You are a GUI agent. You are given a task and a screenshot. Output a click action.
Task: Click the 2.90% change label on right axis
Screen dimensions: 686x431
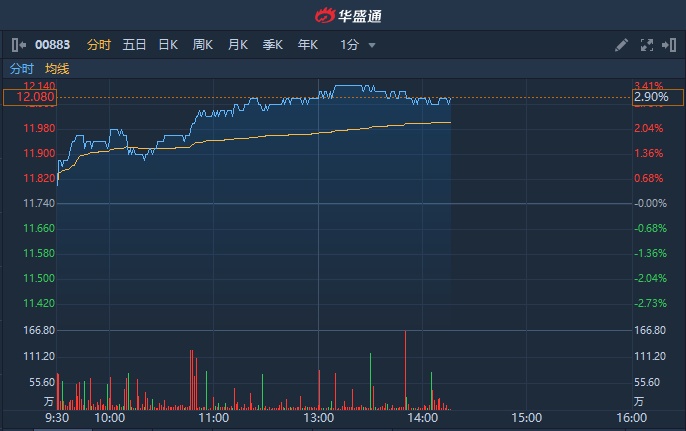point(651,97)
